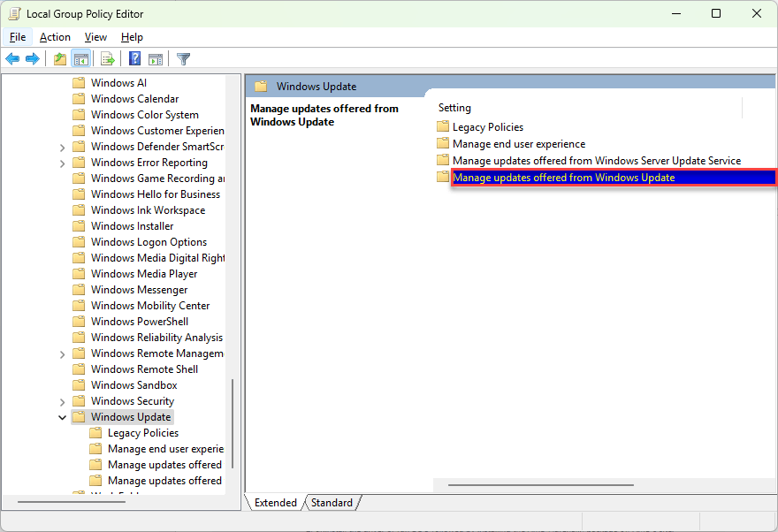Select Windows Mobility Center folder
This screenshot has height=532, width=778.
(x=150, y=306)
